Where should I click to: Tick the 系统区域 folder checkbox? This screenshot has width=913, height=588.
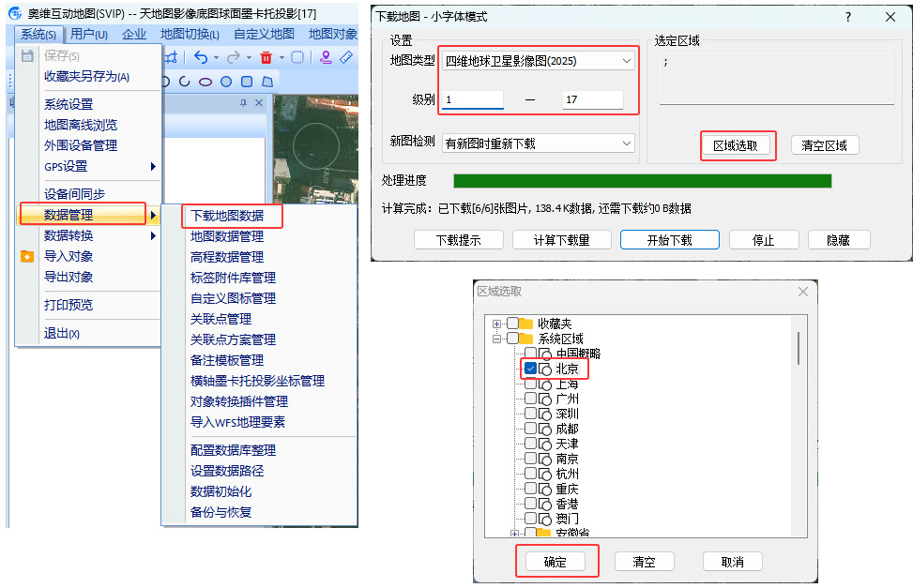(512, 339)
